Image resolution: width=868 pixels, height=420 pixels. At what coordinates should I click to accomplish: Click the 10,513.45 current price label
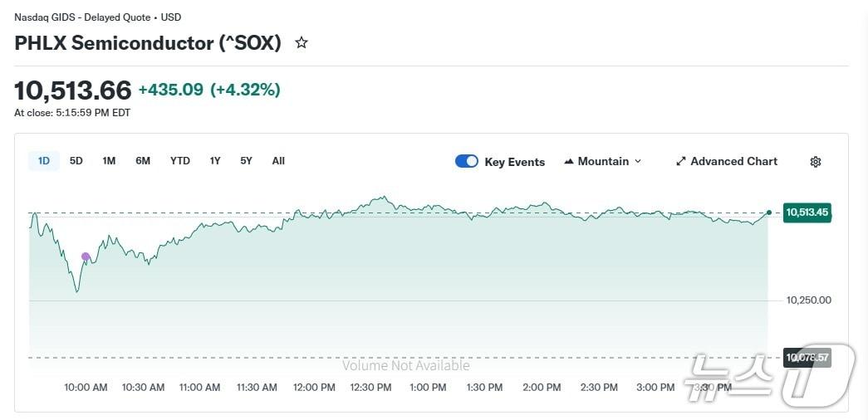pos(807,212)
